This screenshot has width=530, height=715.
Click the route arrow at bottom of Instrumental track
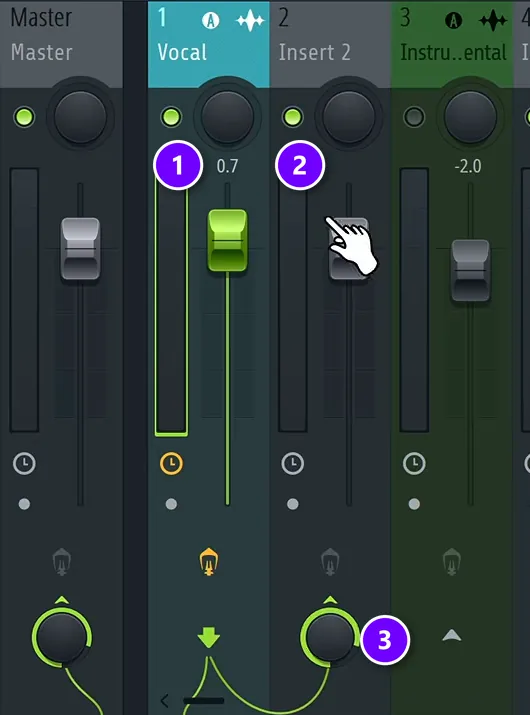(452, 635)
